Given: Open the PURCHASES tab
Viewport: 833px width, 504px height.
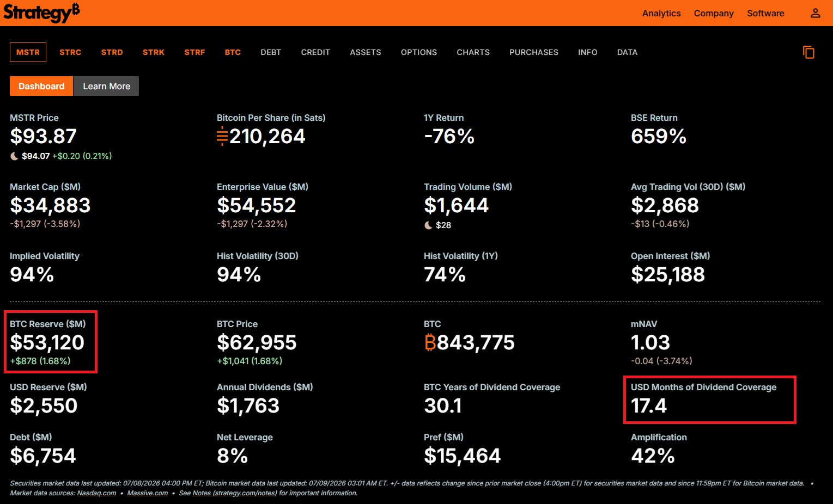Looking at the screenshot, I should (x=534, y=52).
